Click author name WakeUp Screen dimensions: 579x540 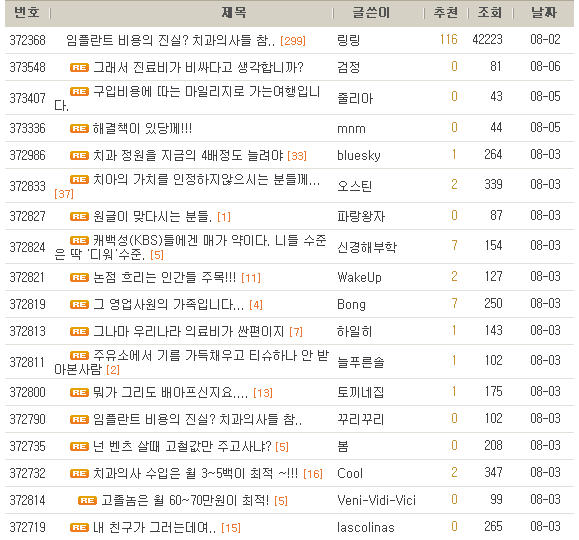click(359, 277)
